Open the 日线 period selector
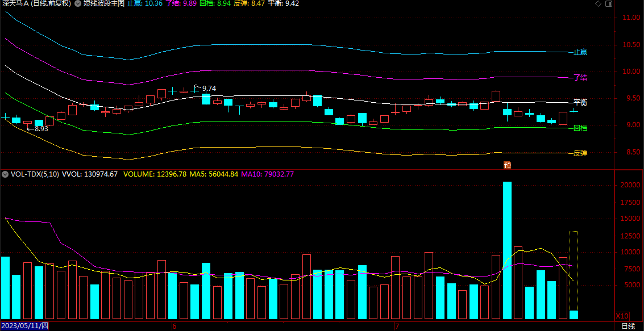 click(628, 326)
